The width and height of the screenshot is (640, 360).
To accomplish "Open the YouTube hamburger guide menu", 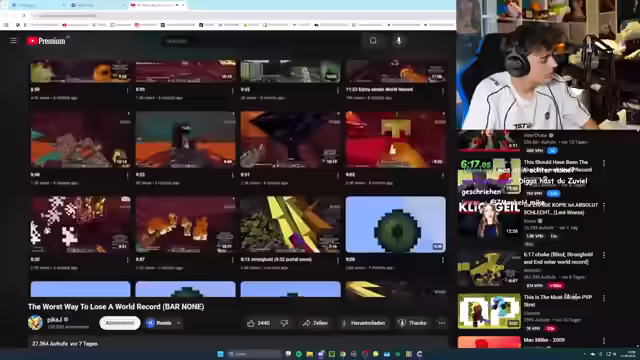I will pyautogui.click(x=13, y=40).
